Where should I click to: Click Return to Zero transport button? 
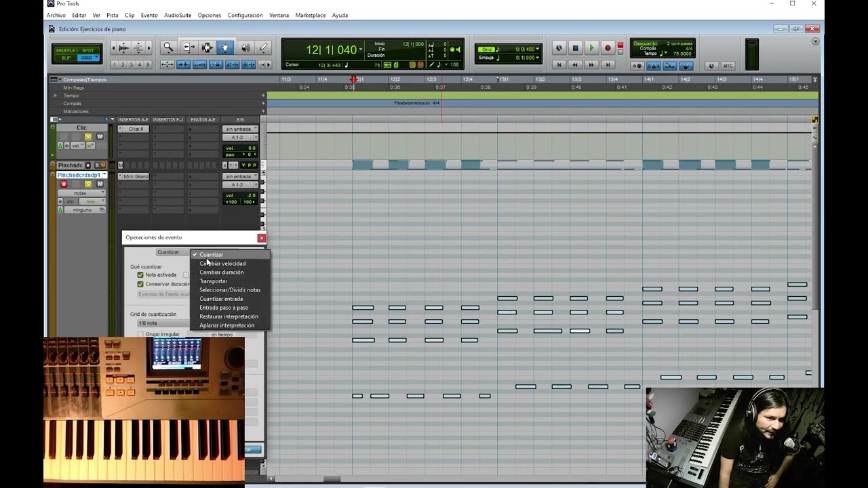pyautogui.click(x=559, y=65)
